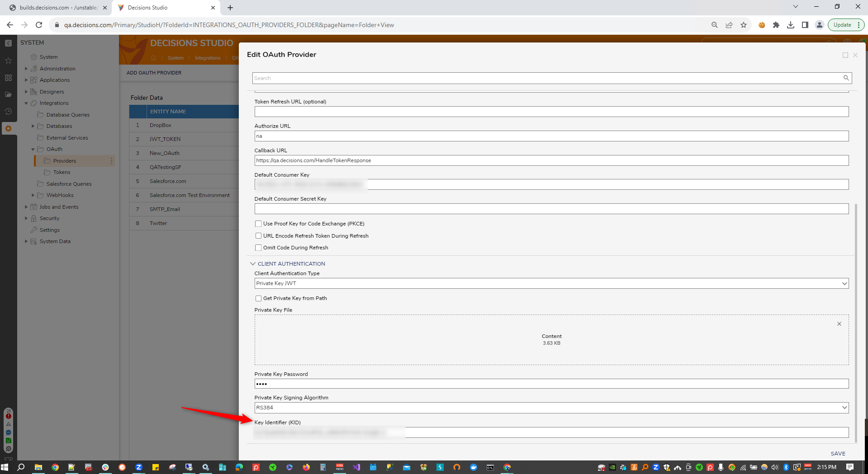Open the notification center icon in taskbar
868x474 pixels.
(x=850, y=467)
